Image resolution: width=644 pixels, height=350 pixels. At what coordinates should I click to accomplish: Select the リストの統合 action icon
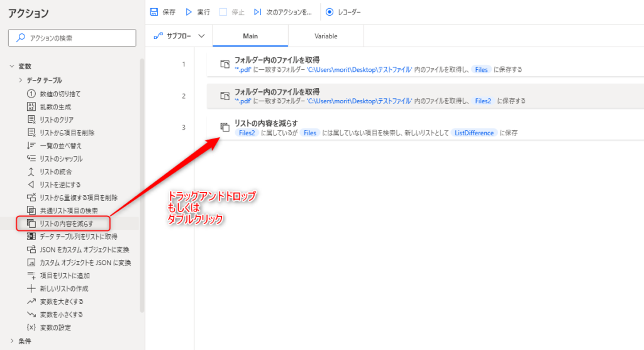point(31,172)
